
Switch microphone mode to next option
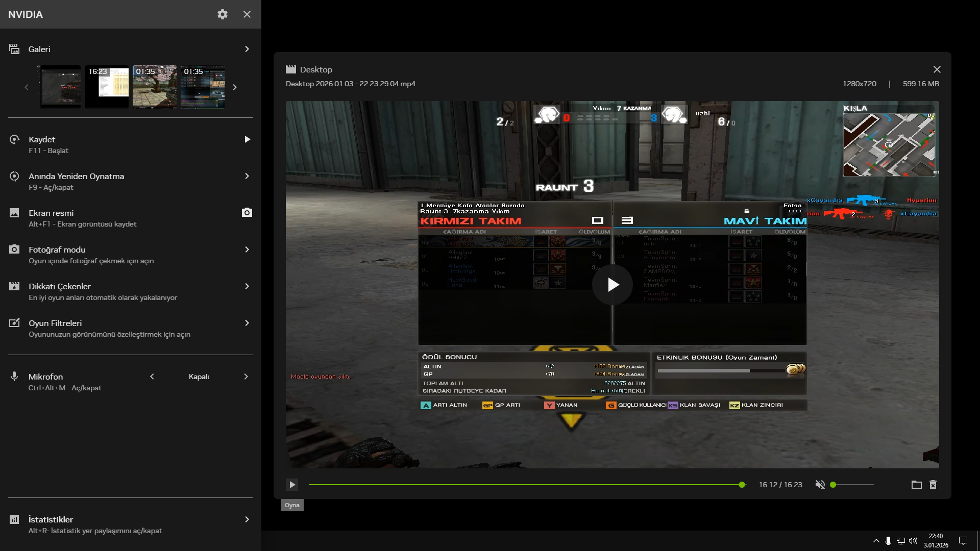click(246, 377)
